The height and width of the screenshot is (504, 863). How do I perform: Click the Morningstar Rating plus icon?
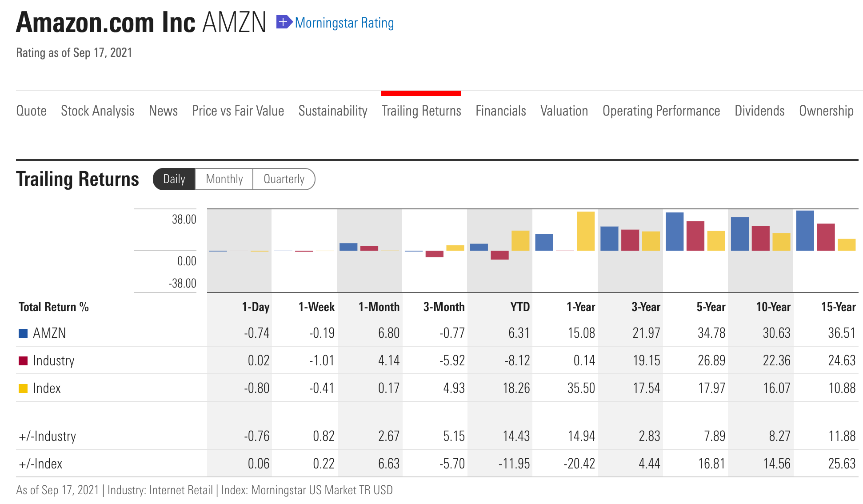click(x=284, y=22)
